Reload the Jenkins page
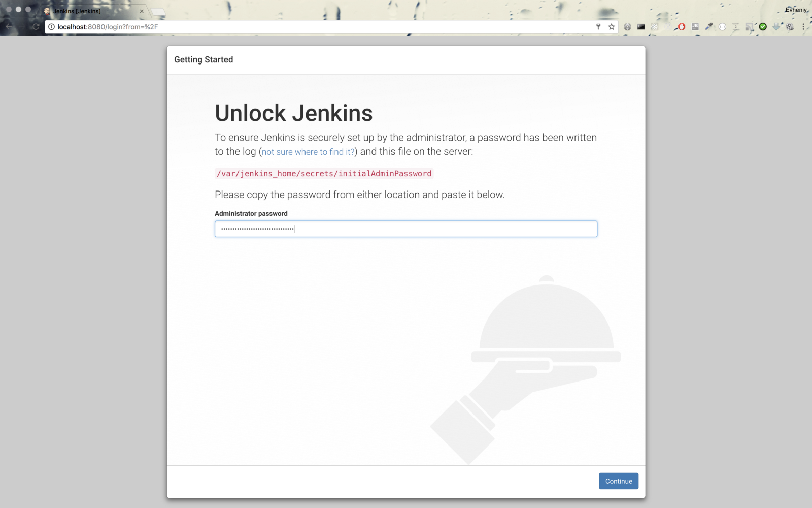Viewport: 812px width, 508px height. (36, 27)
